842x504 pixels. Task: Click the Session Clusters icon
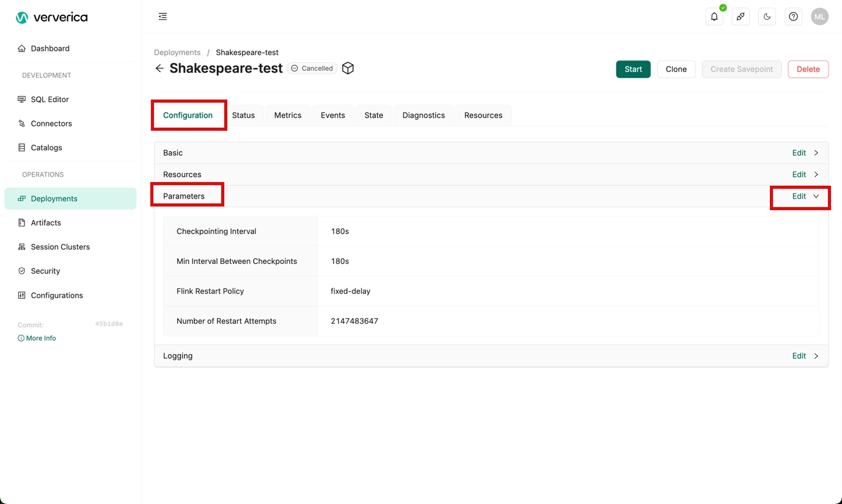(x=22, y=247)
